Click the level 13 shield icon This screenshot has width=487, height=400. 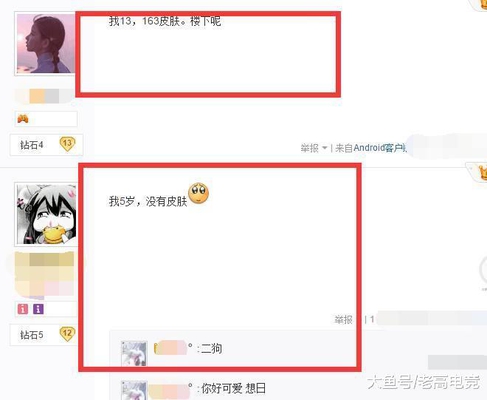point(67,144)
